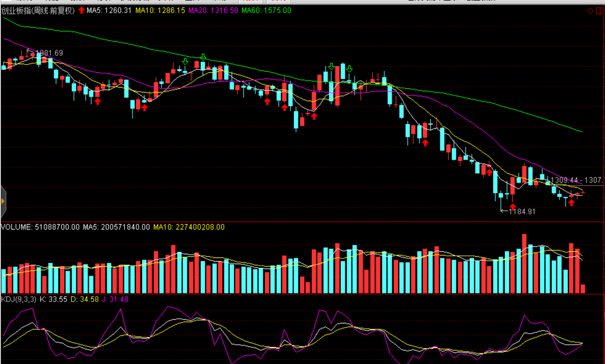Click the red buy arrow above 1184.91 label

(512, 206)
